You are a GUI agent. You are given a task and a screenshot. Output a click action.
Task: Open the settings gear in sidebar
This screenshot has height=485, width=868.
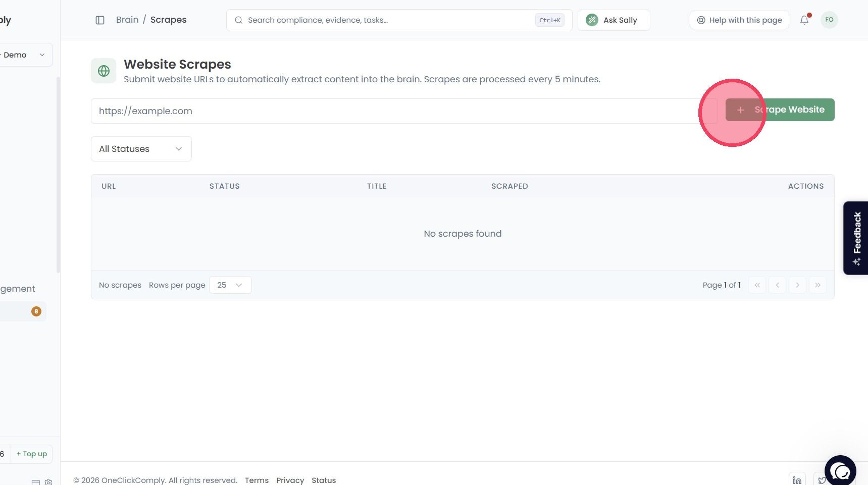[48, 482]
